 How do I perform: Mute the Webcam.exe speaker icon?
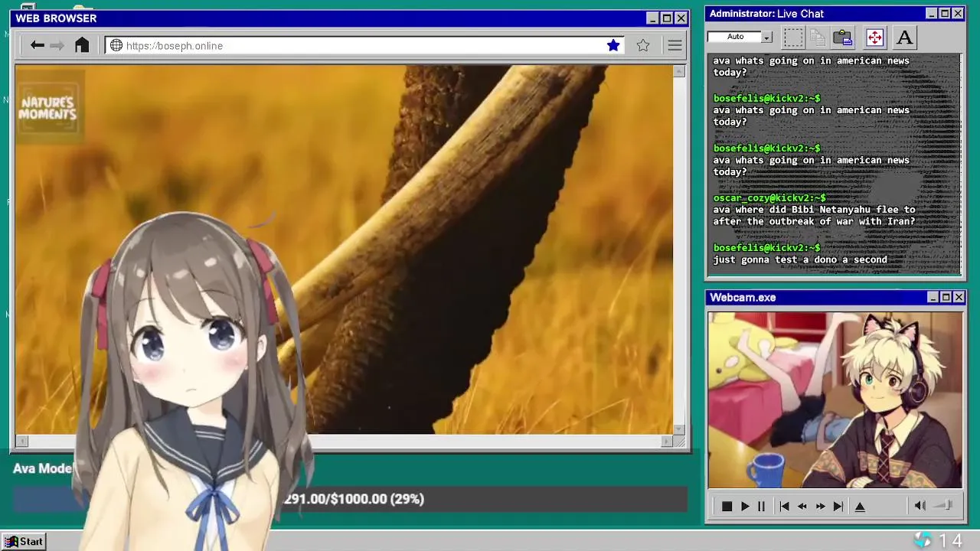tap(920, 506)
